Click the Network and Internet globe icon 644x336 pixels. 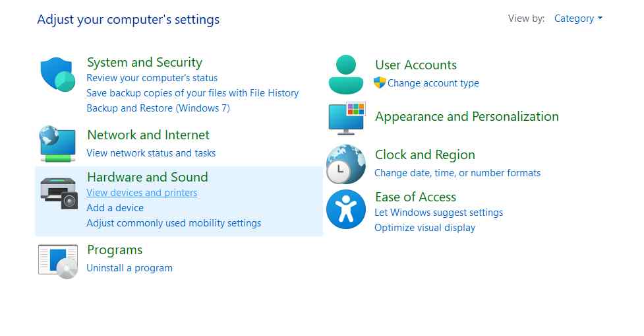click(57, 144)
